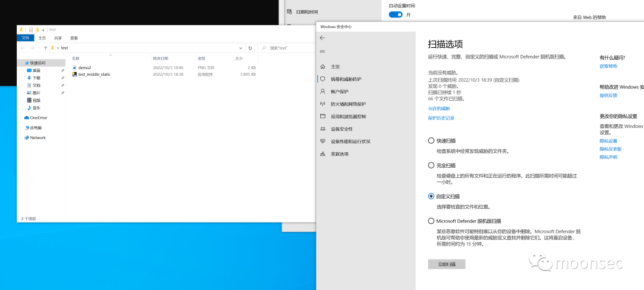
Task: Click the signal icon for 防火墙和网络保护
Action: point(323,104)
